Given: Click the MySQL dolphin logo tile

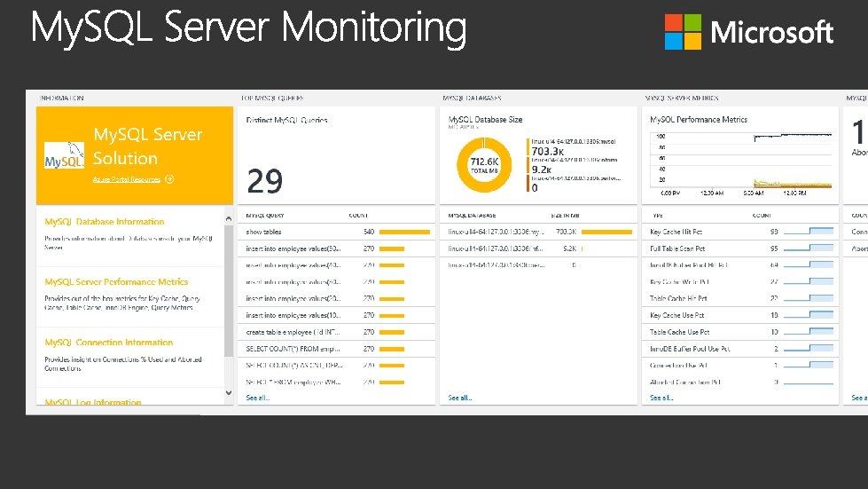Looking at the screenshot, I should [x=64, y=155].
